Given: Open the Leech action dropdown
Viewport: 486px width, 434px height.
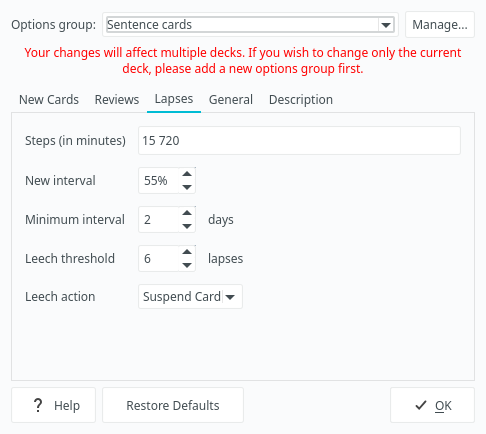Looking at the screenshot, I should tap(190, 296).
